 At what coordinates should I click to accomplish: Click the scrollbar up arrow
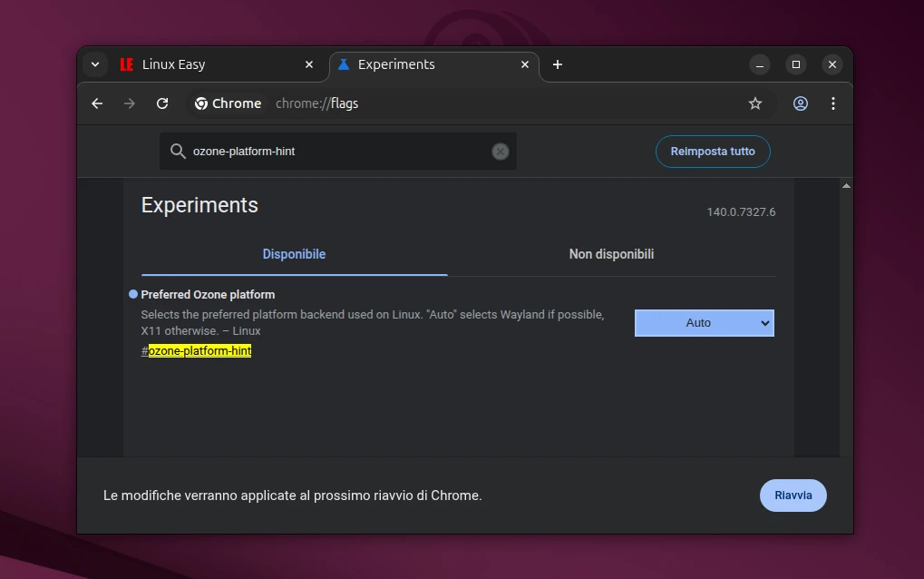[846, 186]
